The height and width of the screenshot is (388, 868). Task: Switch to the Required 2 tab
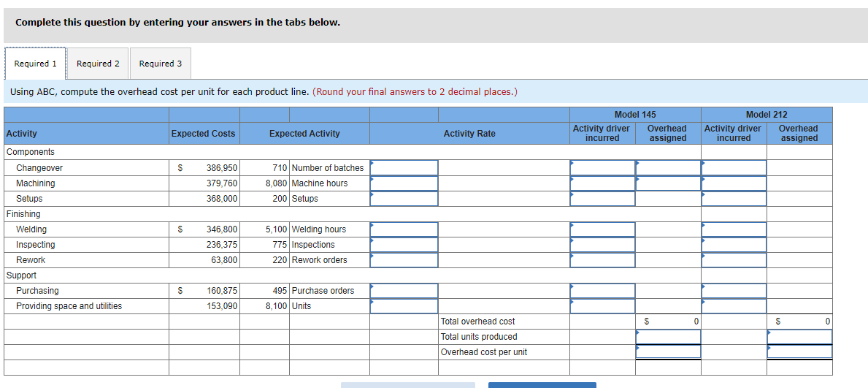(98, 64)
